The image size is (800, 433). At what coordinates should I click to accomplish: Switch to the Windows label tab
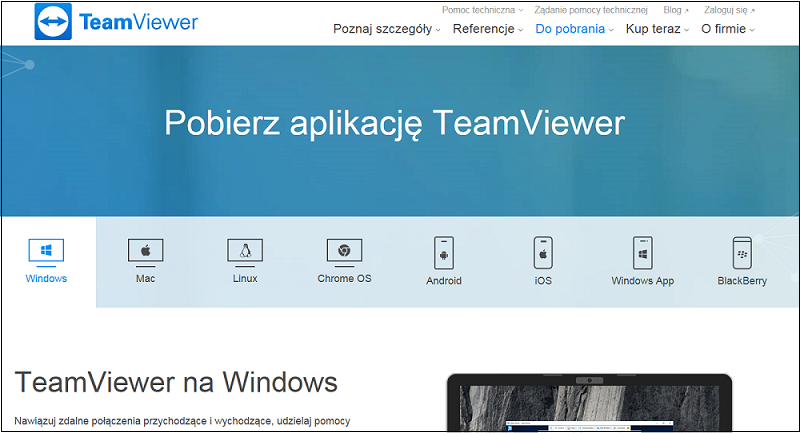coord(46,278)
